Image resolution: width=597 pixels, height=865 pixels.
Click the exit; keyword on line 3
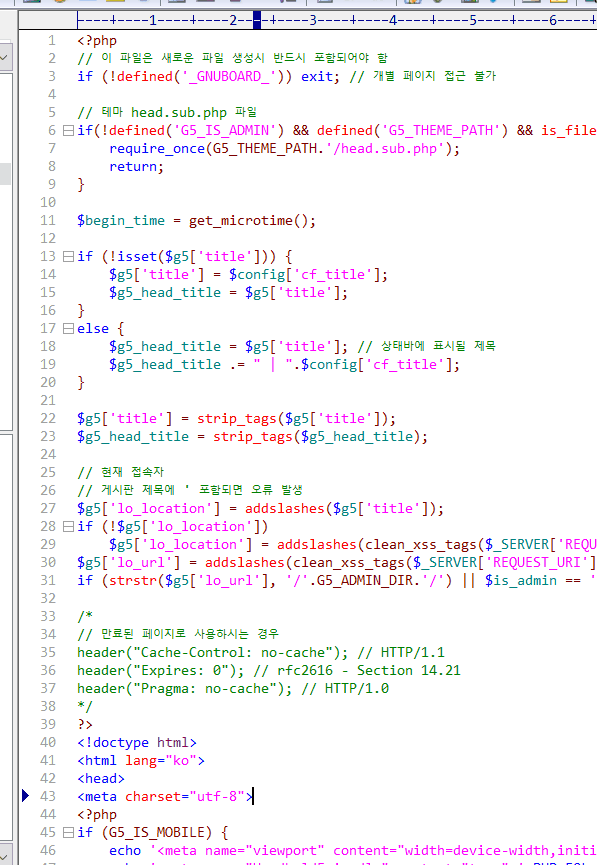coord(321,77)
